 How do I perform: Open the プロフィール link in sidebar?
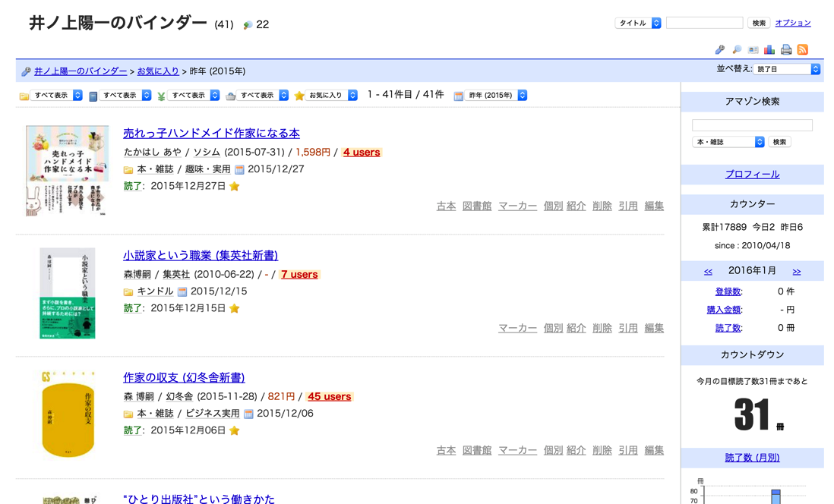pos(752,175)
